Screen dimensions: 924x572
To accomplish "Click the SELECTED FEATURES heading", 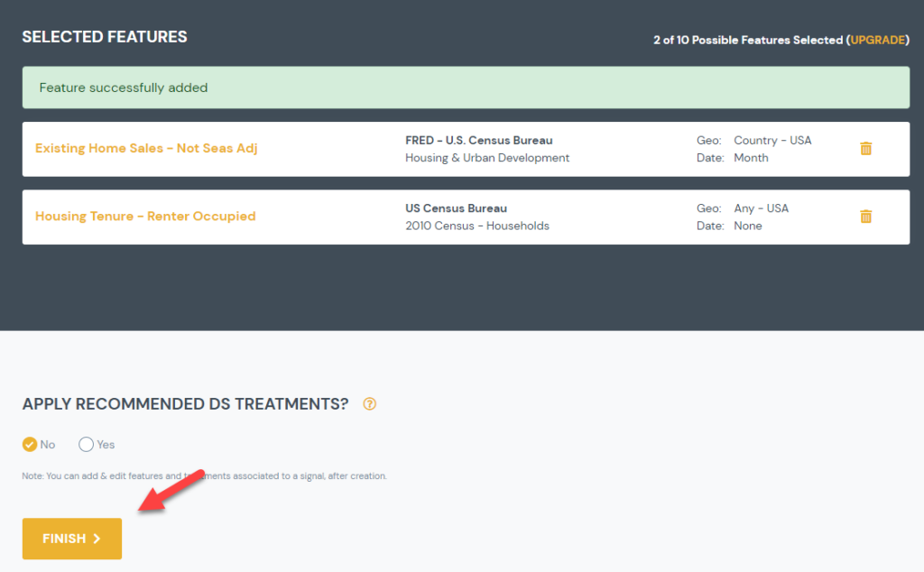I will click(105, 37).
